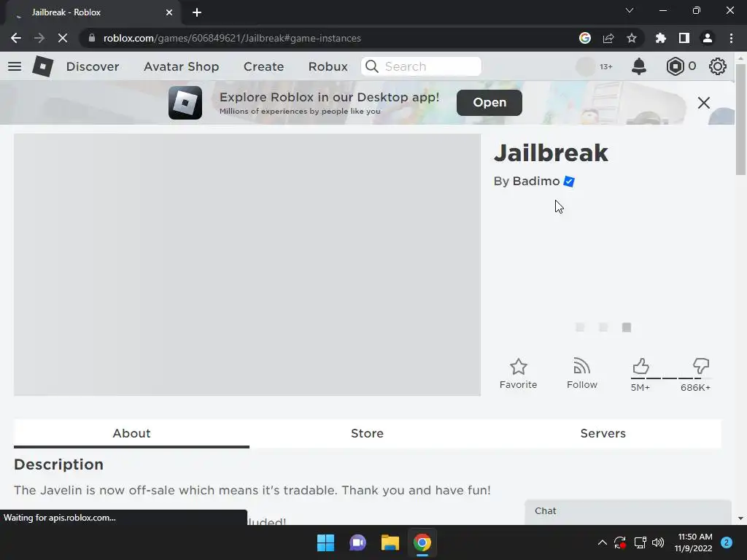This screenshot has width=747, height=560.
Task: Switch to the About tab
Action: coord(131,433)
